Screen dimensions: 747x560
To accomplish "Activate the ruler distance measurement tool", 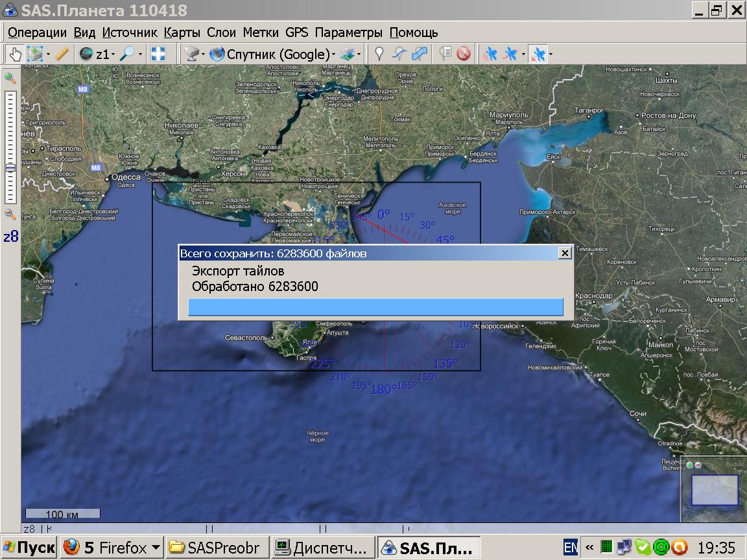I will 62,54.
